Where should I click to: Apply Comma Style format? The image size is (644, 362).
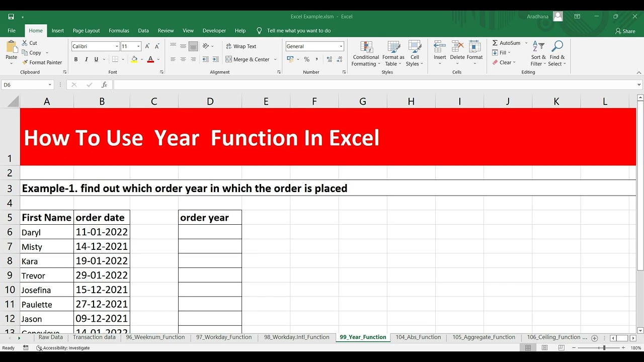pyautogui.click(x=317, y=59)
